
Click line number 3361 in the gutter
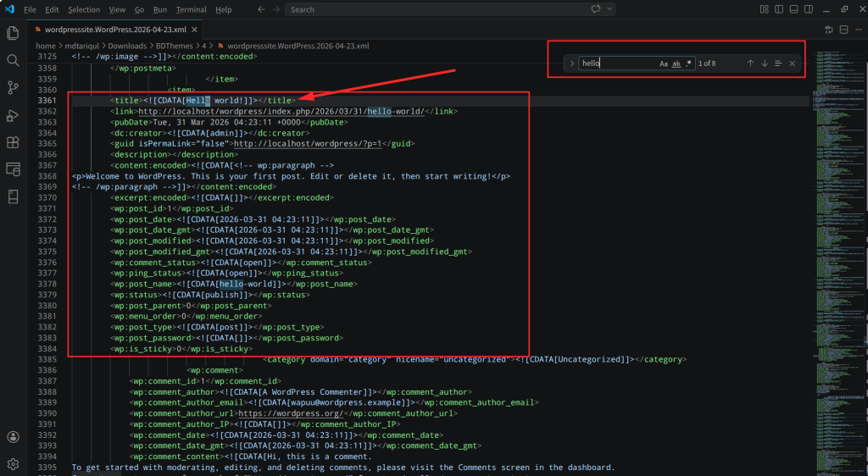(47, 101)
